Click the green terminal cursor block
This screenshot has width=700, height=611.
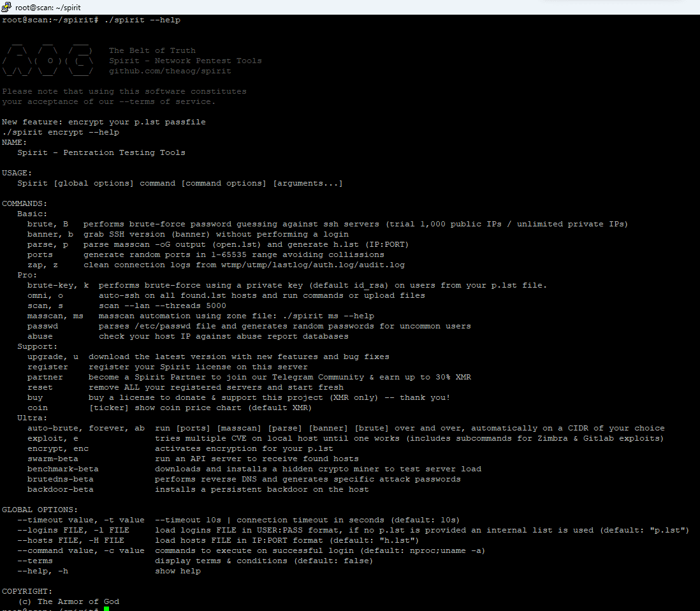(x=106, y=608)
